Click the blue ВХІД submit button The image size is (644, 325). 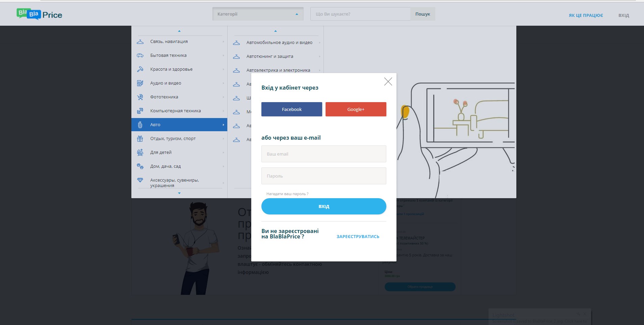coord(324,206)
